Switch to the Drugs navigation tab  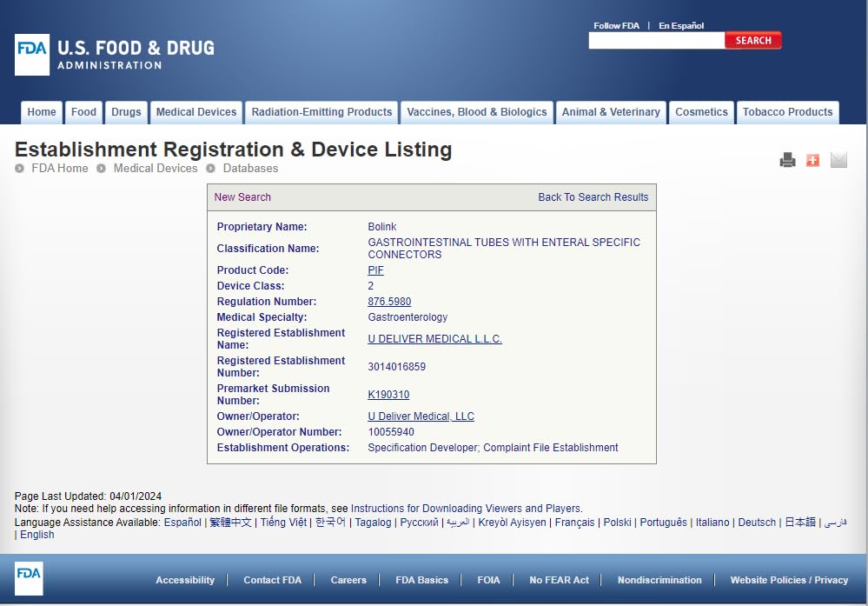coord(126,112)
